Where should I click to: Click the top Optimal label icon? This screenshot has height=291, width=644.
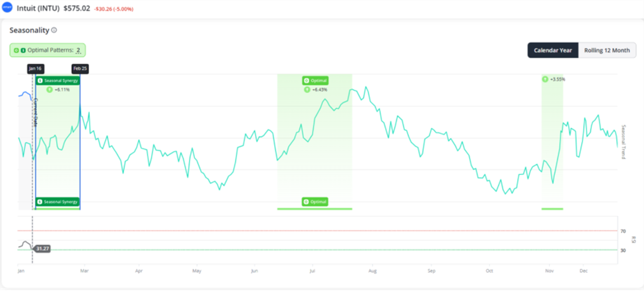point(306,81)
